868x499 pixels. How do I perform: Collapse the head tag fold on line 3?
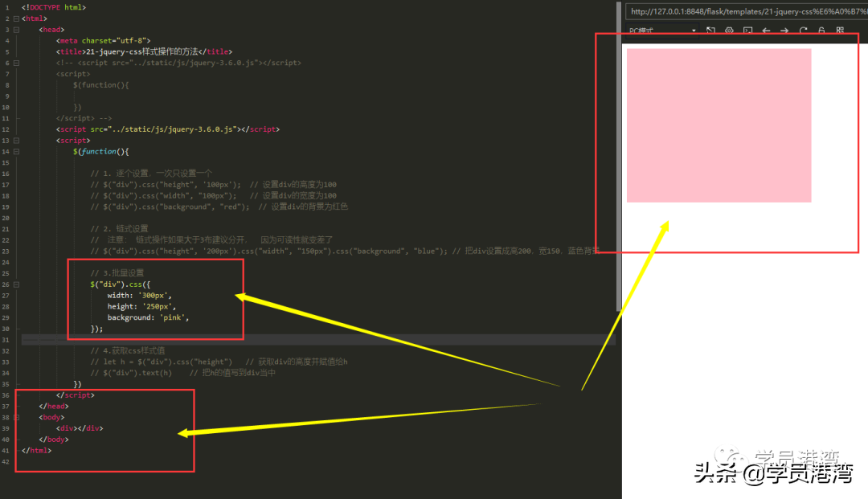click(x=17, y=30)
